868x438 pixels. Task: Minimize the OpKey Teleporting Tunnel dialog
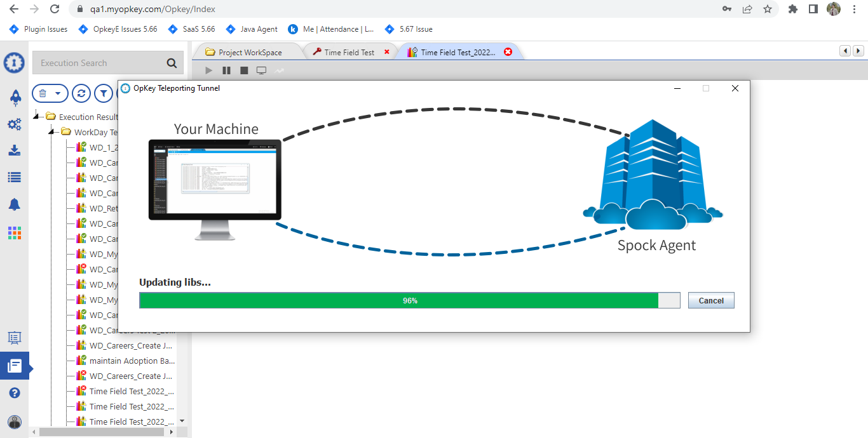point(677,88)
